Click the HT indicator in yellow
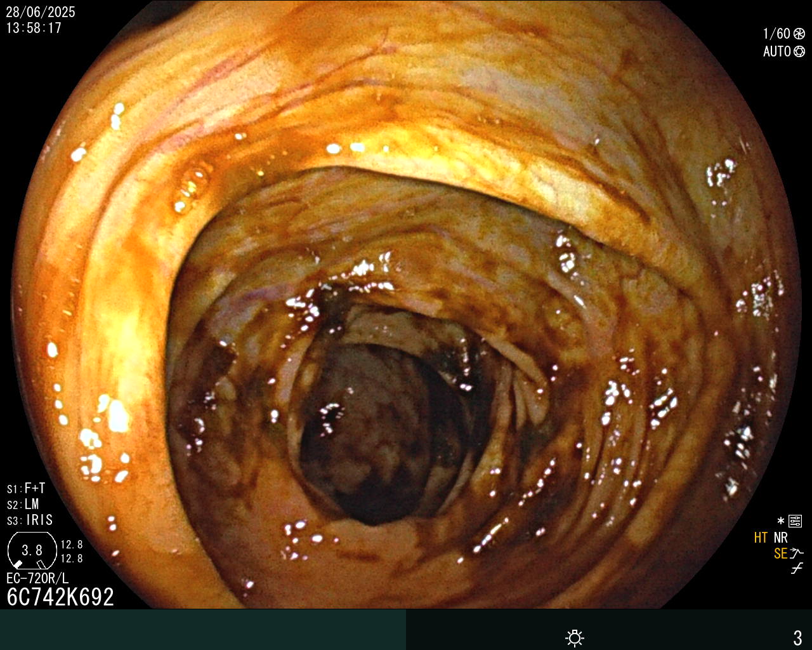 point(761,538)
